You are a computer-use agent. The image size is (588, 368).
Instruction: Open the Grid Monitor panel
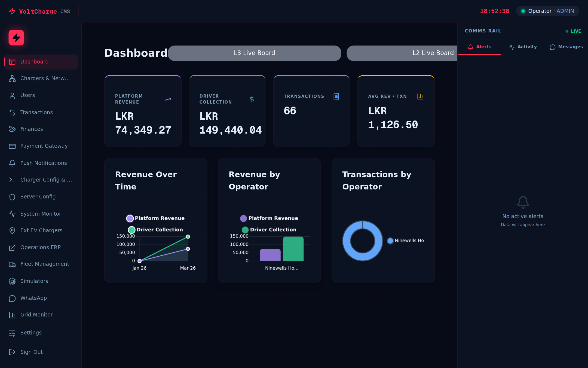(x=36, y=315)
